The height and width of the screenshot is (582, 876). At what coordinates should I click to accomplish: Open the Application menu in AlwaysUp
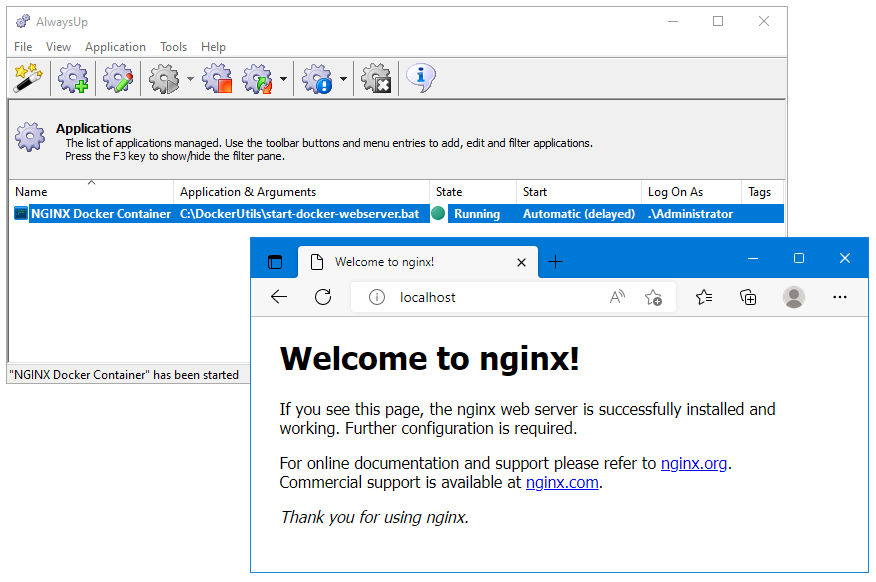click(x=115, y=47)
